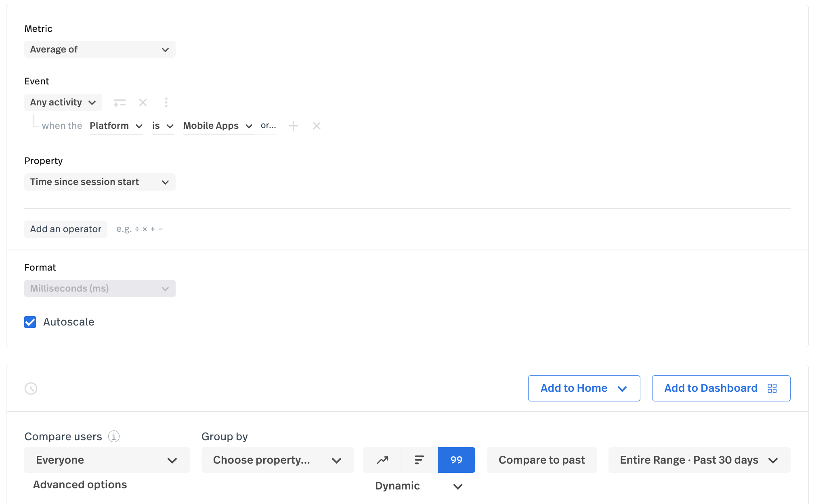Click the event filter icon

(120, 103)
